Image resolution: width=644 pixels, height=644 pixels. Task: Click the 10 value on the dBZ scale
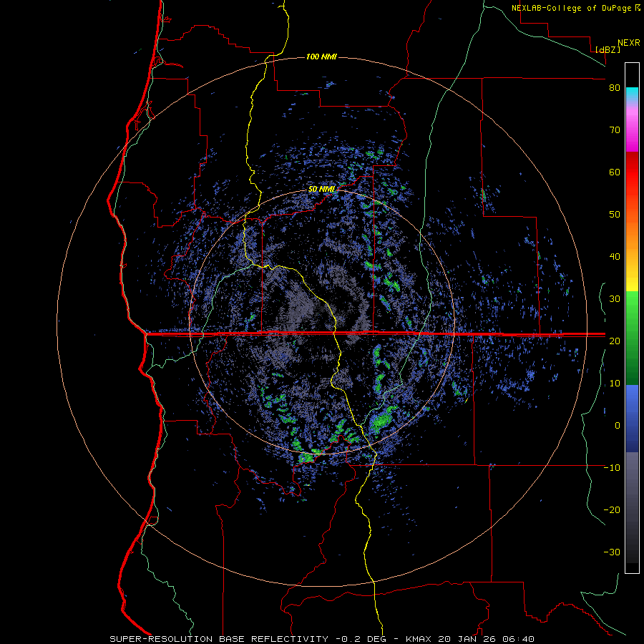pos(615,384)
